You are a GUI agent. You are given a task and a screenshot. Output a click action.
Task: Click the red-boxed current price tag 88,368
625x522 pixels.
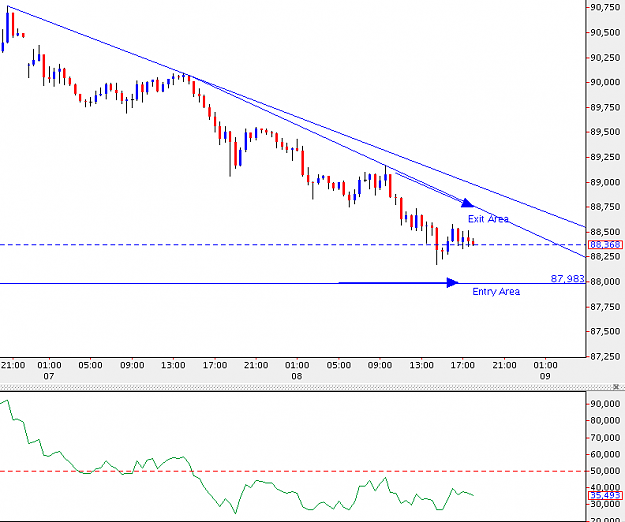605,244
